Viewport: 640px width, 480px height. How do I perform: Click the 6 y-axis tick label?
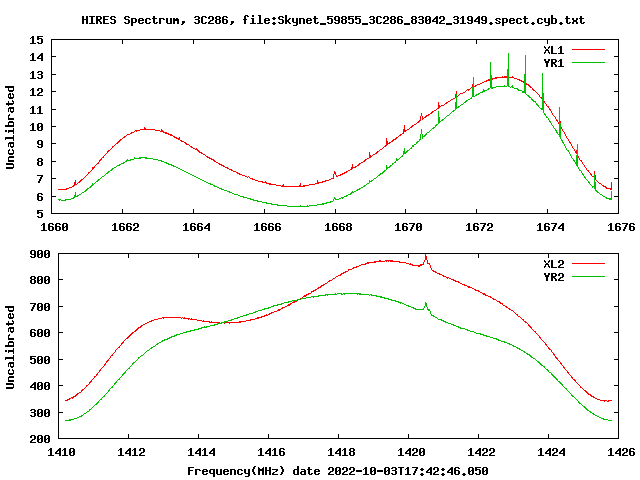[x=40, y=198]
